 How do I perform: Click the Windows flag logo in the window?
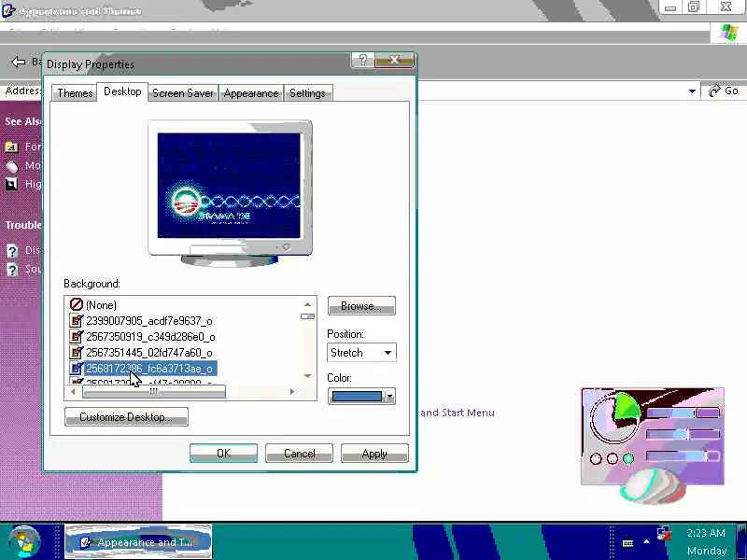click(x=729, y=33)
